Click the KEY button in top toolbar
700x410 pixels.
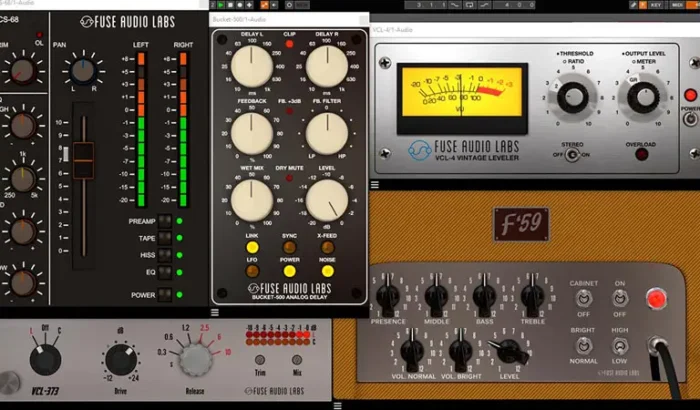coord(656,5)
